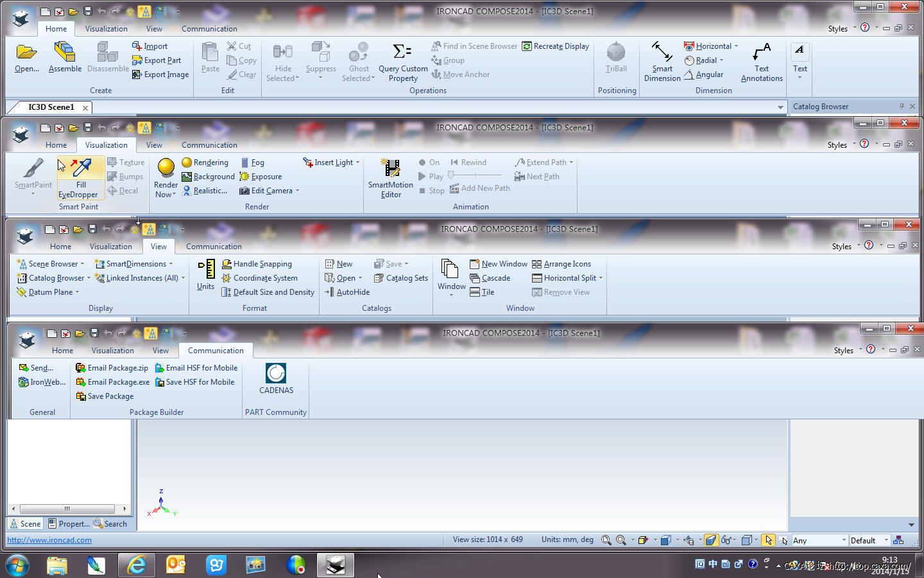Switch to the Visualization ribbon tab
The height and width of the screenshot is (578, 924).
tap(107, 28)
